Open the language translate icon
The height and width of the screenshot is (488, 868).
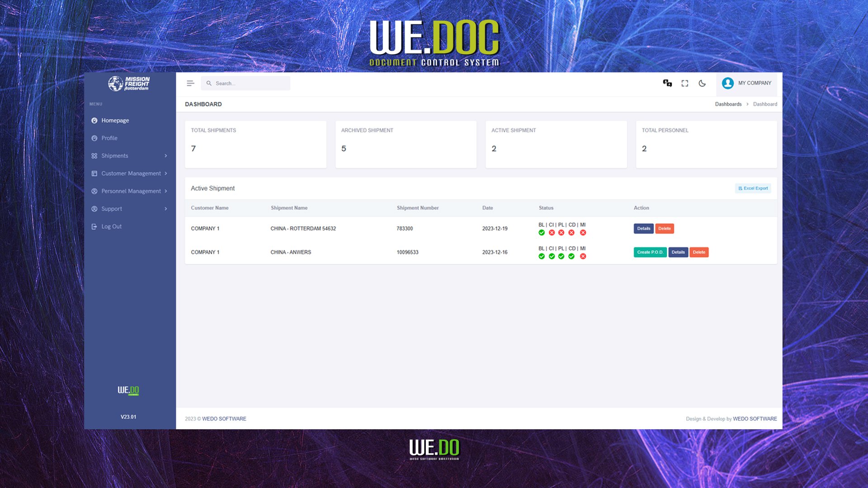click(x=667, y=83)
